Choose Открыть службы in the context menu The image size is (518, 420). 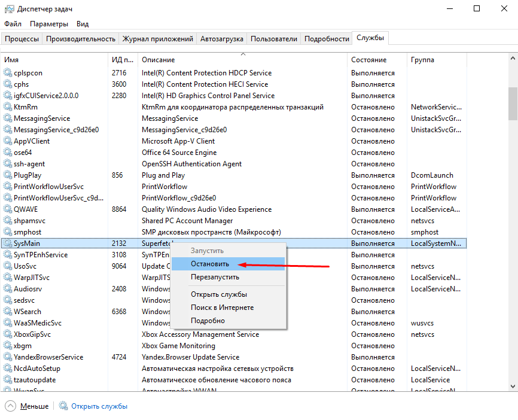[x=228, y=294]
